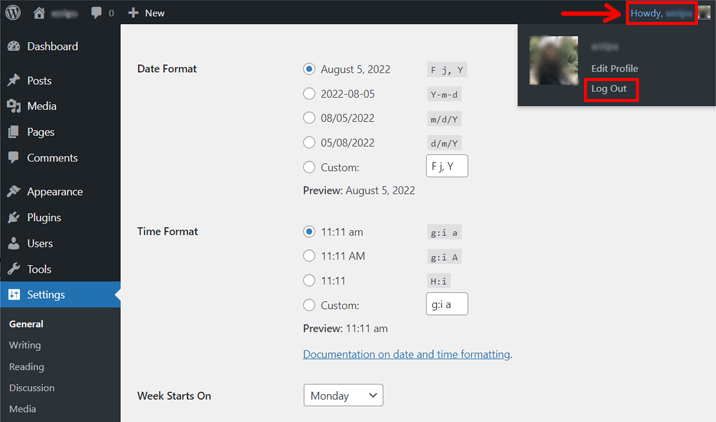The height and width of the screenshot is (422, 716).
Task: Open the Tools menu label
Action: coord(39,269)
